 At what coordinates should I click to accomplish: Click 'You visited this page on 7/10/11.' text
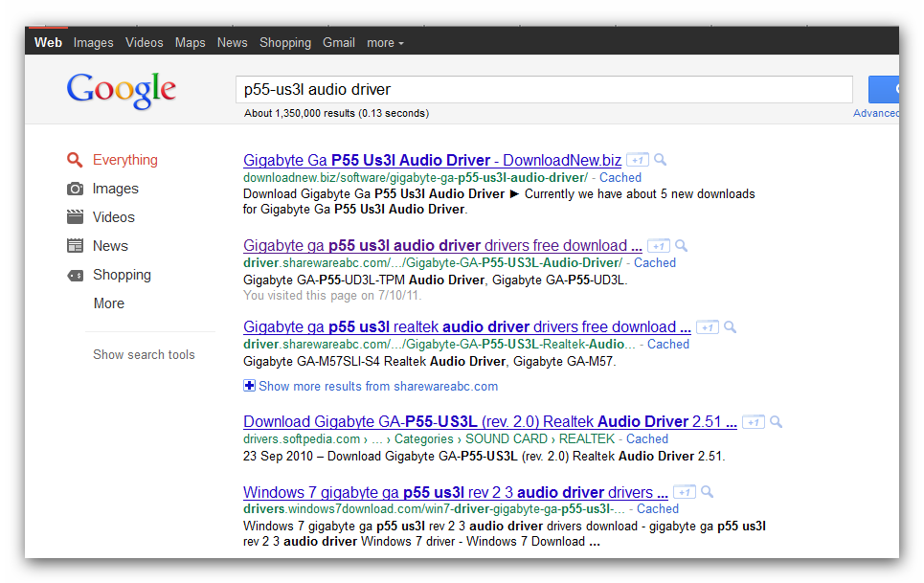tap(332, 296)
